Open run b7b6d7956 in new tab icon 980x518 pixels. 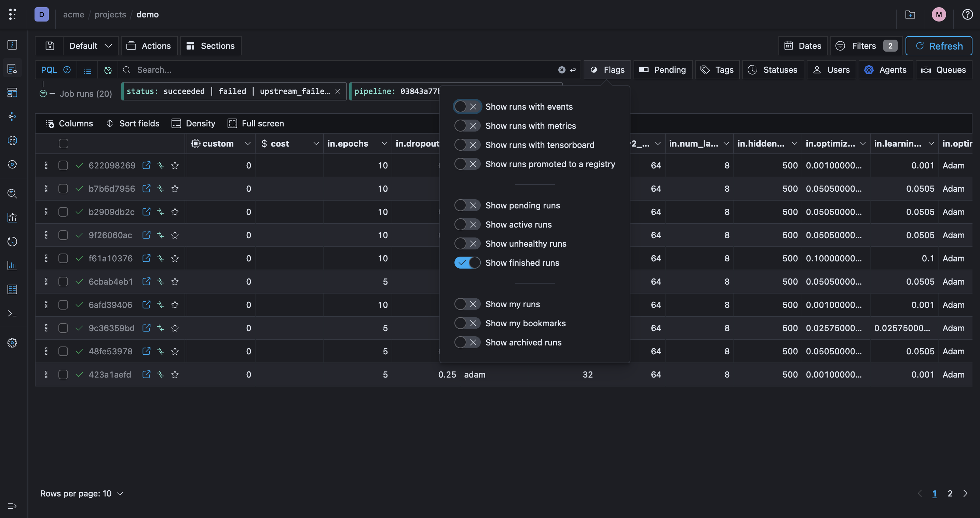coord(146,189)
